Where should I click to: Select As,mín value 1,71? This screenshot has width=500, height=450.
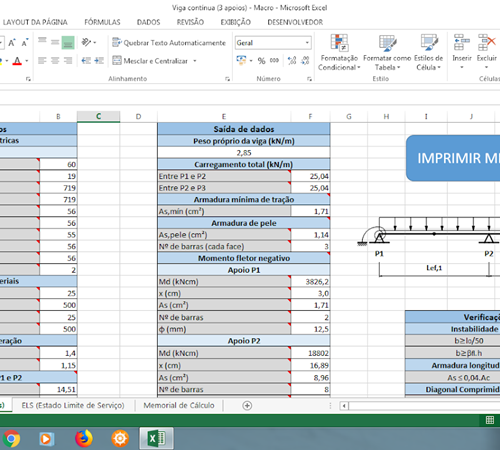pos(310,211)
